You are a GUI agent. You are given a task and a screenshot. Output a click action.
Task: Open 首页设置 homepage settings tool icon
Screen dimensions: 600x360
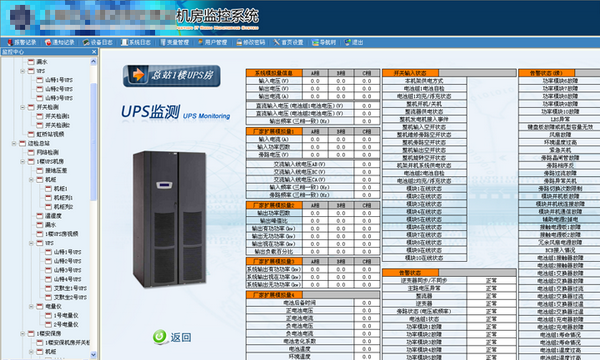[277, 42]
